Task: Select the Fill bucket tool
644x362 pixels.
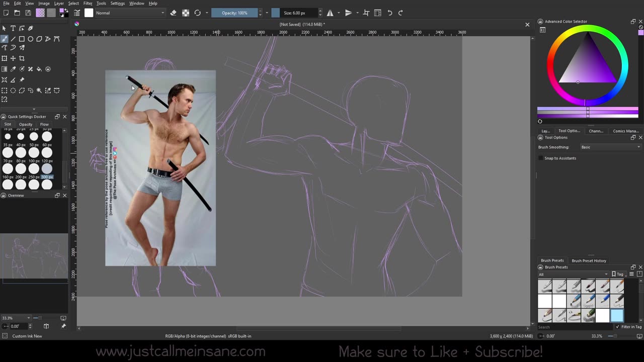Action: click(x=39, y=69)
